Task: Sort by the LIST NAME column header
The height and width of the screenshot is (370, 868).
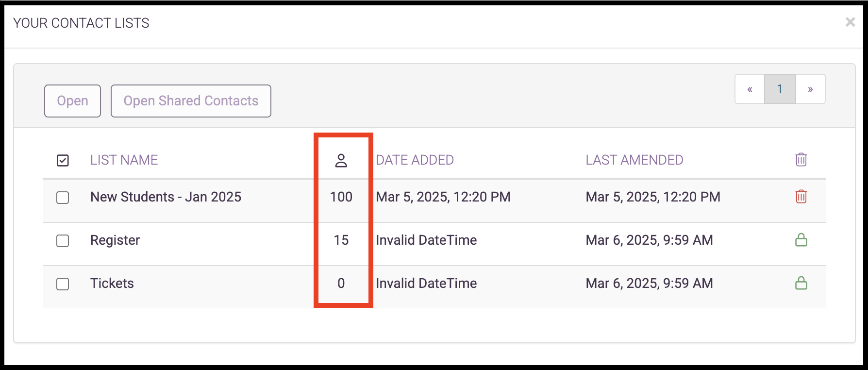Action: point(124,160)
